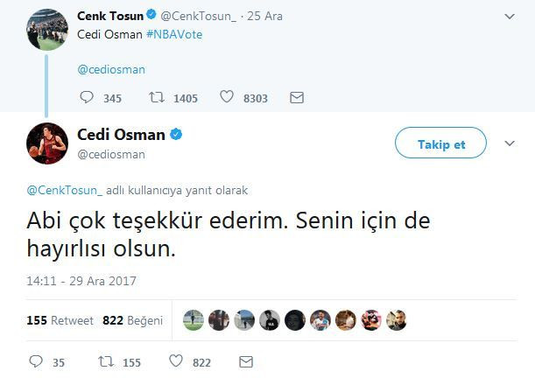Reply to Cedi Osman's tweet

(x=36, y=361)
